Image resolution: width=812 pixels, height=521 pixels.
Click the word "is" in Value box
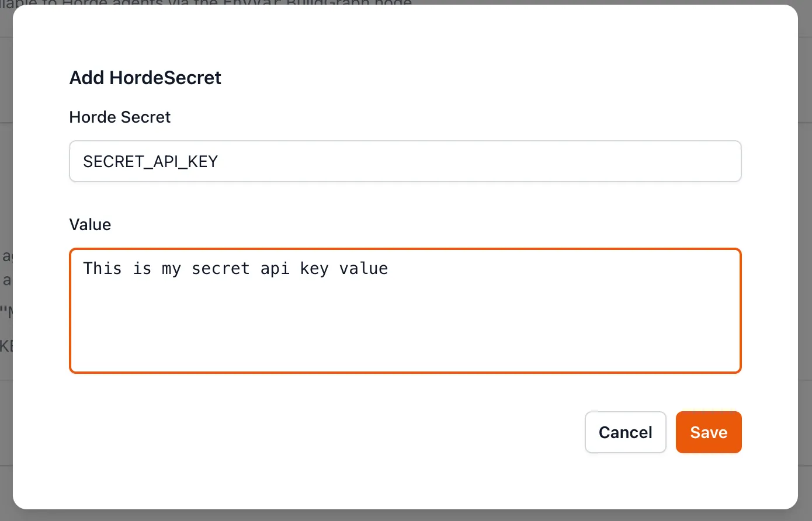point(142,269)
